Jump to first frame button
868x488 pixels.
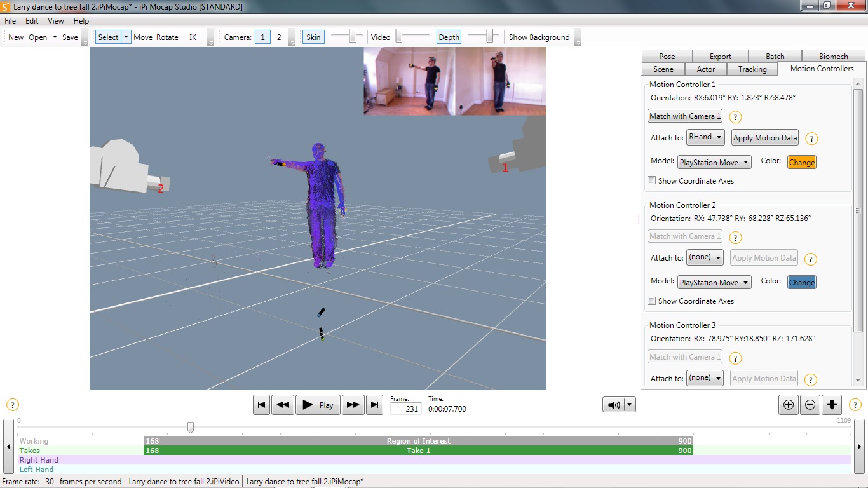tap(261, 405)
